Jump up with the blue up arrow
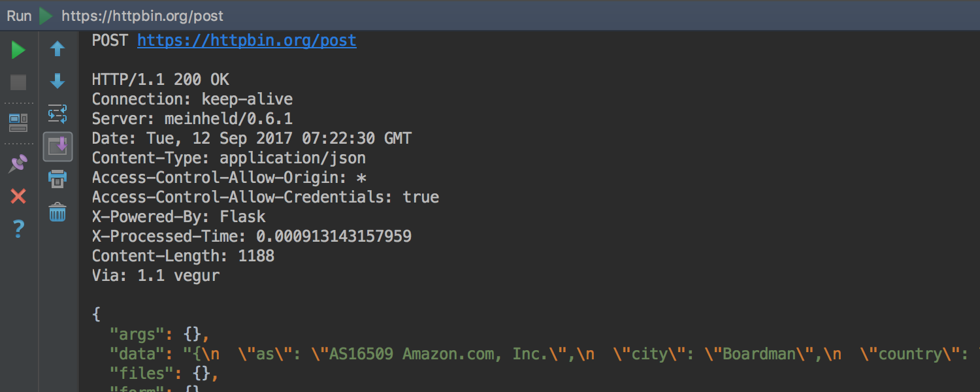Viewport: 980px width, 392px height. [x=57, y=48]
